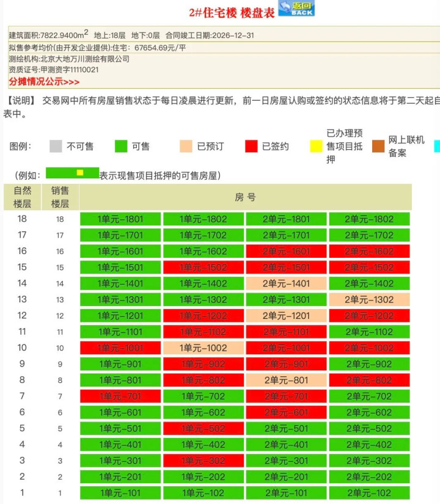Click the brown 网上联机备案 legend swatch
This screenshot has height=504, width=440.
pyautogui.click(x=378, y=146)
